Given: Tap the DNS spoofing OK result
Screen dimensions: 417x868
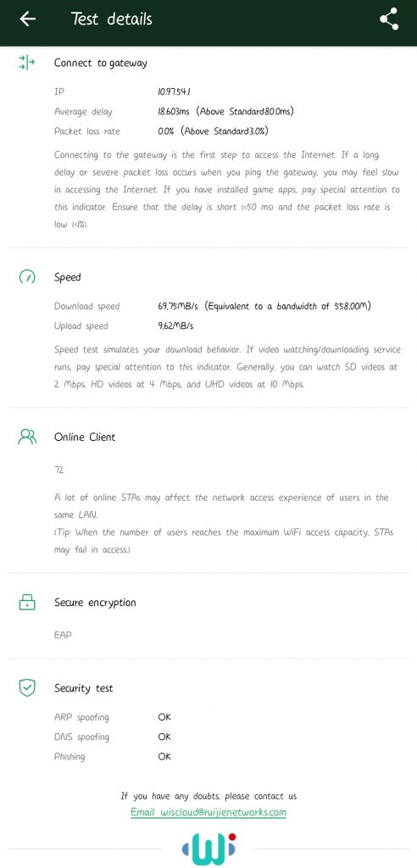Looking at the screenshot, I should [164, 737].
